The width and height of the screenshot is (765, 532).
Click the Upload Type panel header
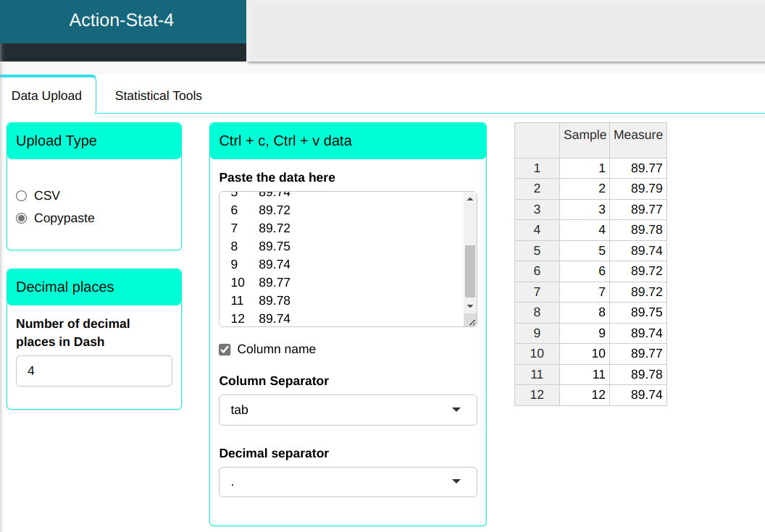point(94,141)
